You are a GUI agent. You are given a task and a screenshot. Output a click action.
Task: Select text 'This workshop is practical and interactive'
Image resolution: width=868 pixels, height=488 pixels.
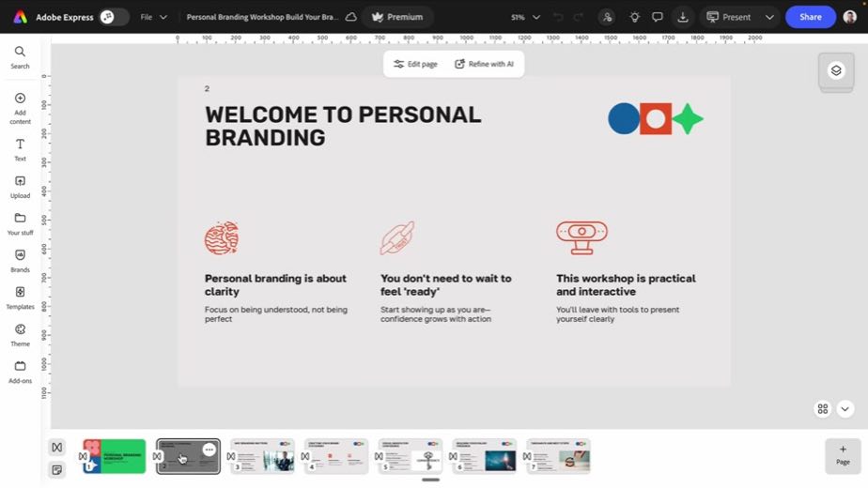pos(626,285)
